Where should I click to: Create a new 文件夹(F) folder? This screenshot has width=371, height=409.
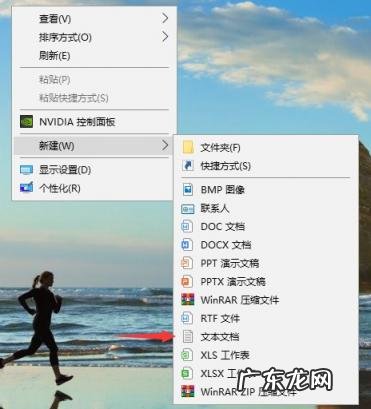click(x=266, y=147)
